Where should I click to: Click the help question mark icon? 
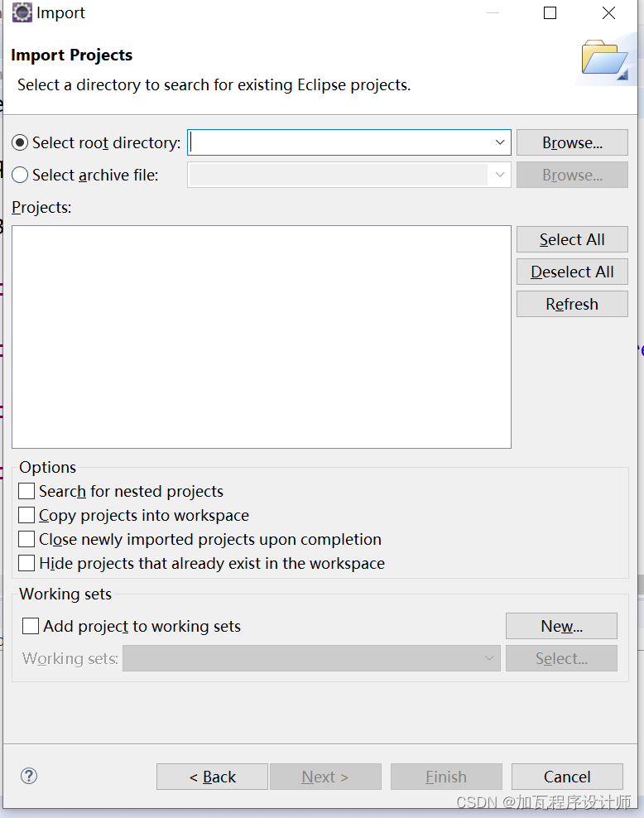click(29, 776)
